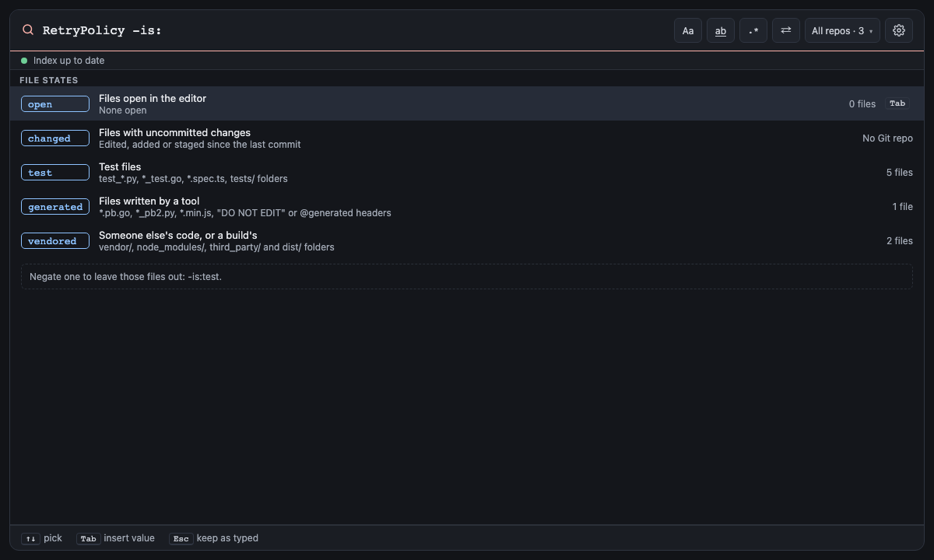Open search settings gear
Image resolution: width=934 pixels, height=560 pixels.
pyautogui.click(x=899, y=30)
